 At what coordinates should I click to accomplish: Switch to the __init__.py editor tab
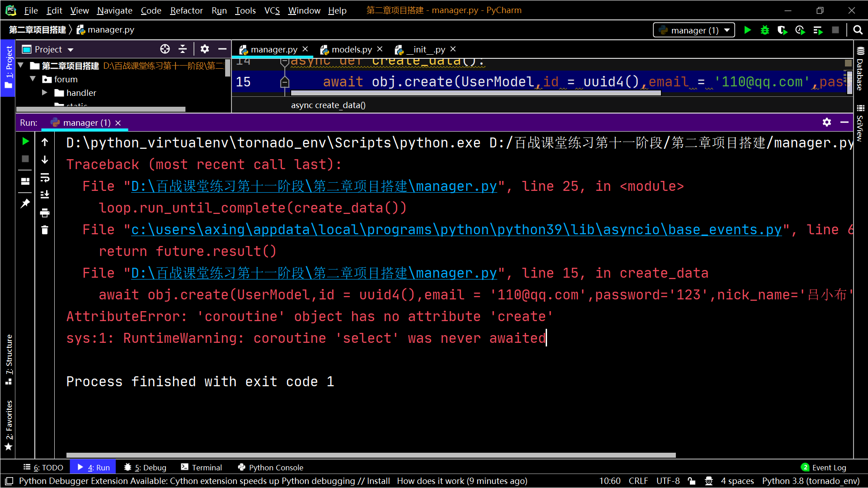point(425,49)
